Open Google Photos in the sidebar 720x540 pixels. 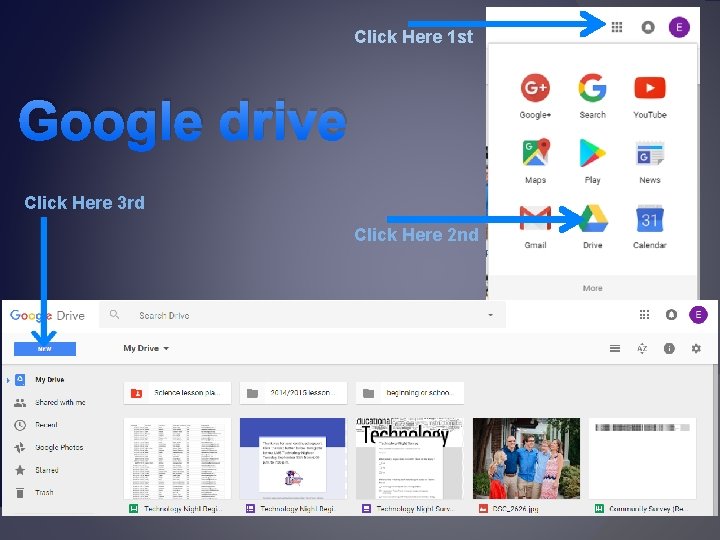tap(48, 447)
